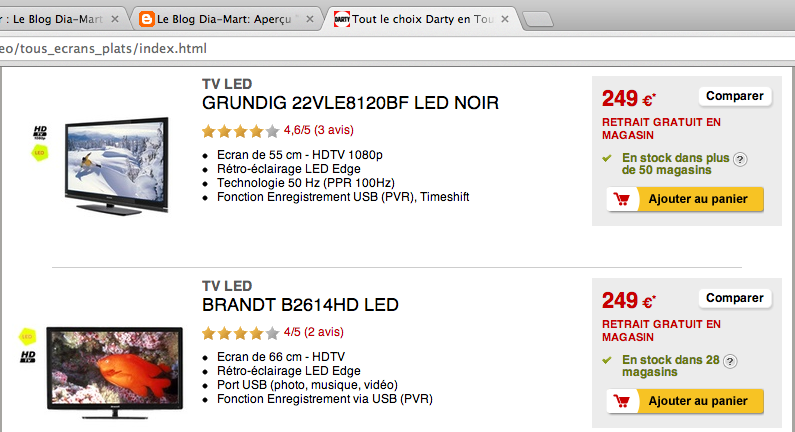Image resolution: width=795 pixels, height=432 pixels.
Task: Click the yellow LED badge beside the Brandt TV
Action: tap(27, 336)
